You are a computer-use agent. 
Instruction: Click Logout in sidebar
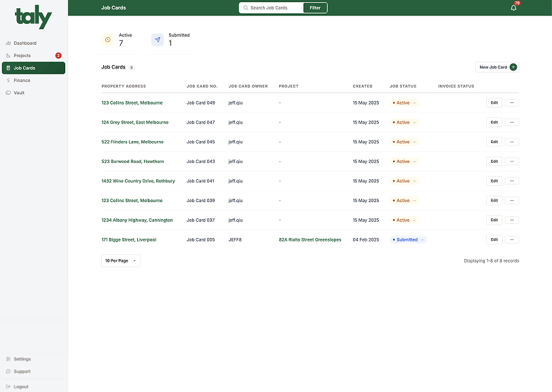tap(33, 387)
